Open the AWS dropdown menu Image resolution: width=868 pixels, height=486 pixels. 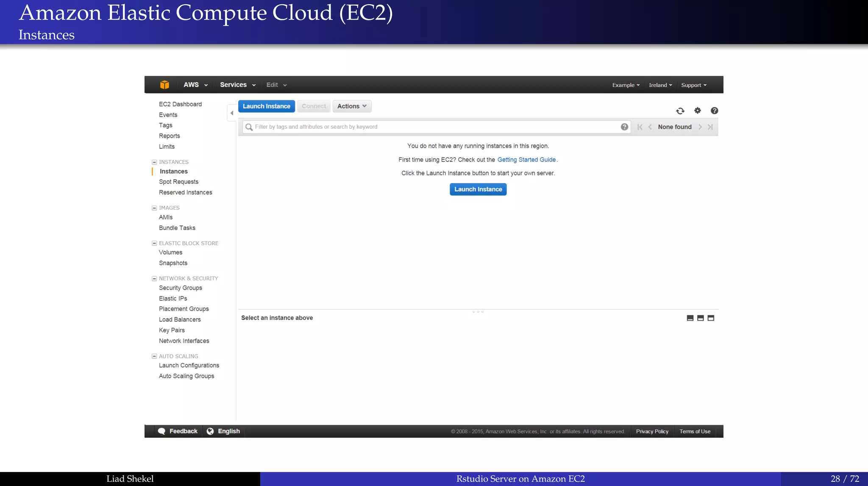pos(195,85)
